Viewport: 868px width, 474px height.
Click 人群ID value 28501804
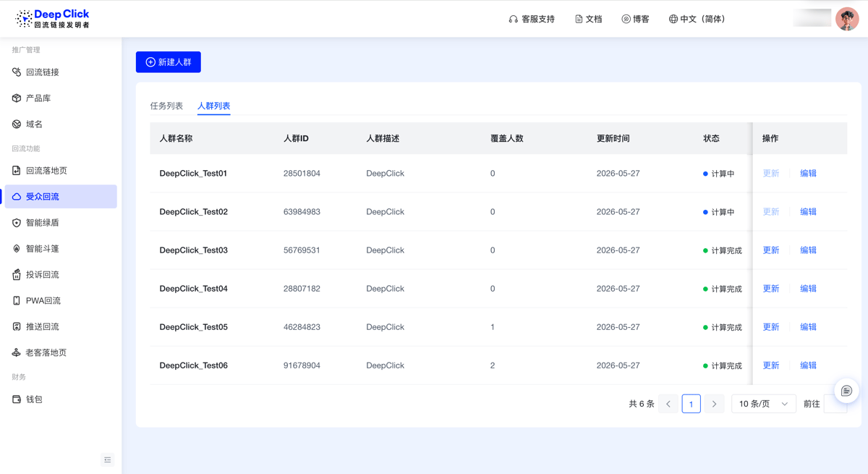(x=302, y=174)
